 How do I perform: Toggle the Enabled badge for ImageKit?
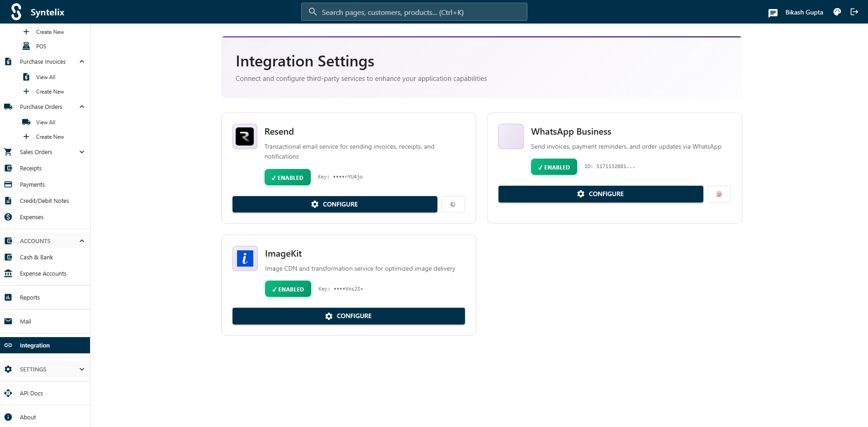(288, 289)
